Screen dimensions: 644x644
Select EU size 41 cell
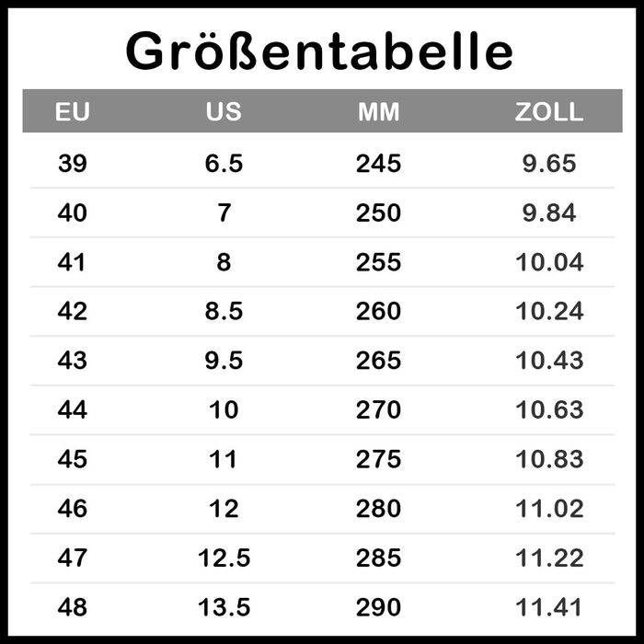pyautogui.click(x=73, y=262)
